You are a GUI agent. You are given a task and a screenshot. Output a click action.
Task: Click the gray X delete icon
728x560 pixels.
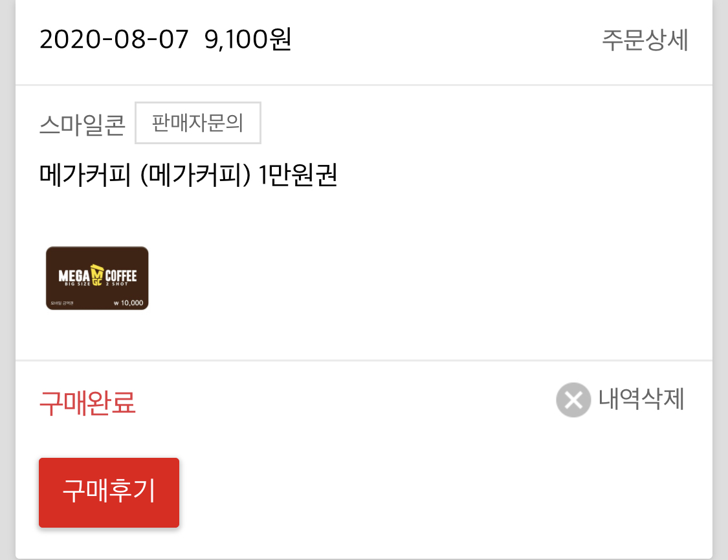point(573,400)
